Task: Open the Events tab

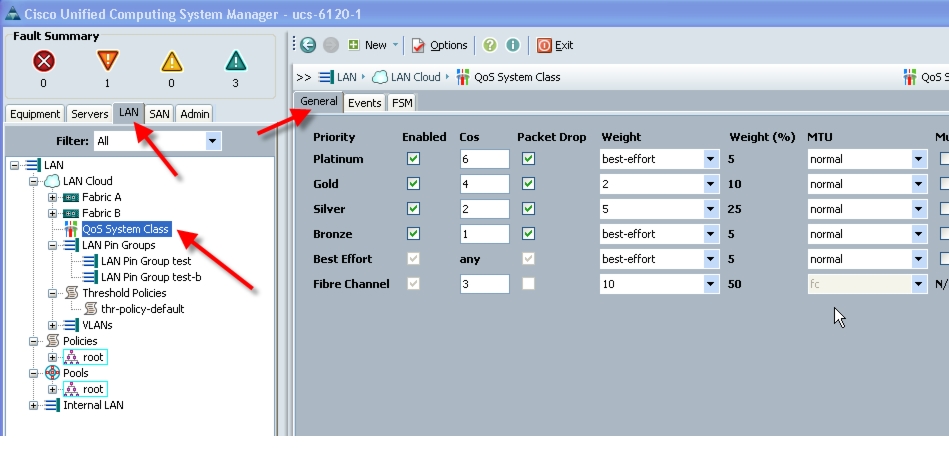Action: click(x=364, y=103)
